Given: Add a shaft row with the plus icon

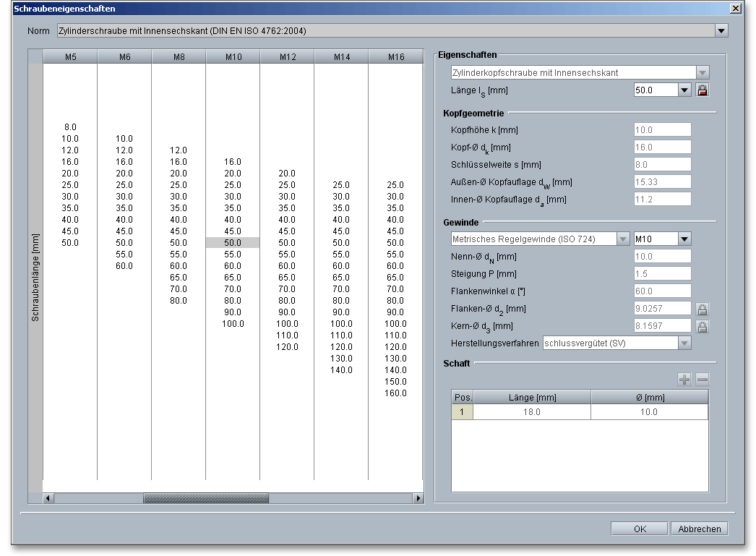Looking at the screenshot, I should pos(684,379).
